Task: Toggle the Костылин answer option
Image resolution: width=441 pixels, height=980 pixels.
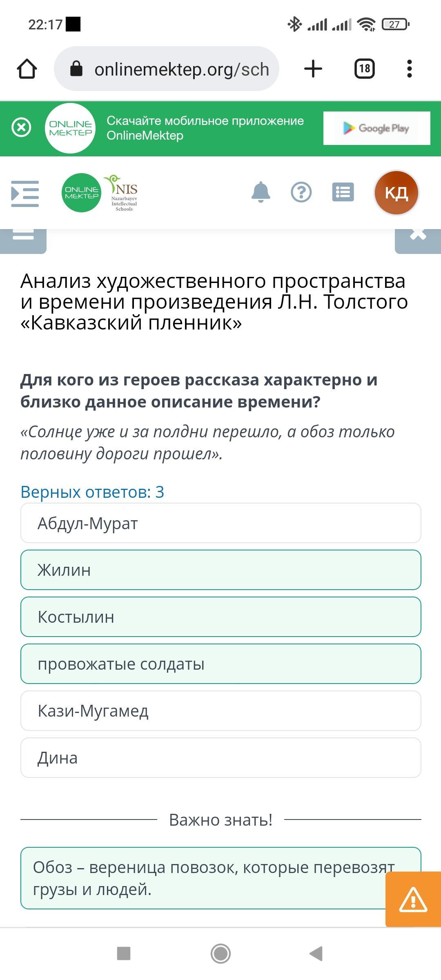Action: (x=220, y=617)
